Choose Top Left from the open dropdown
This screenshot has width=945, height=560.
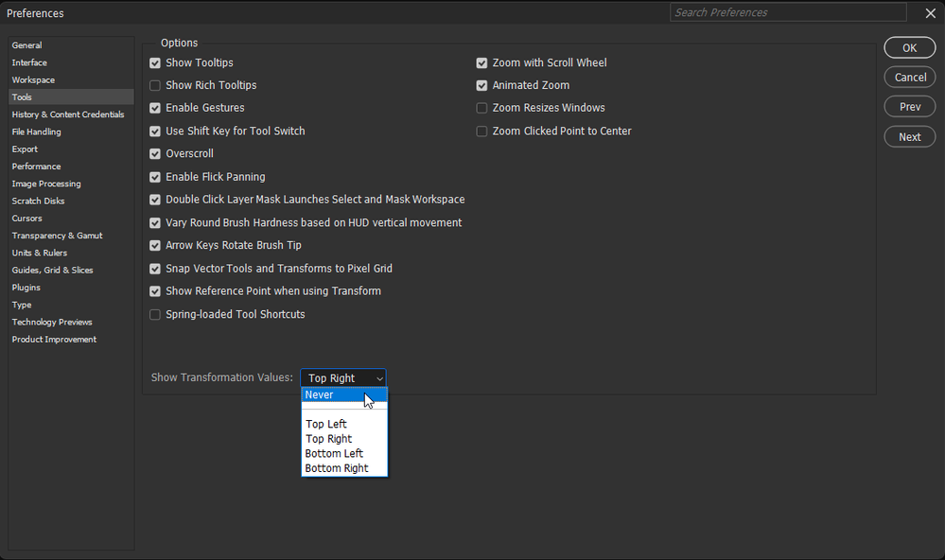coord(326,424)
